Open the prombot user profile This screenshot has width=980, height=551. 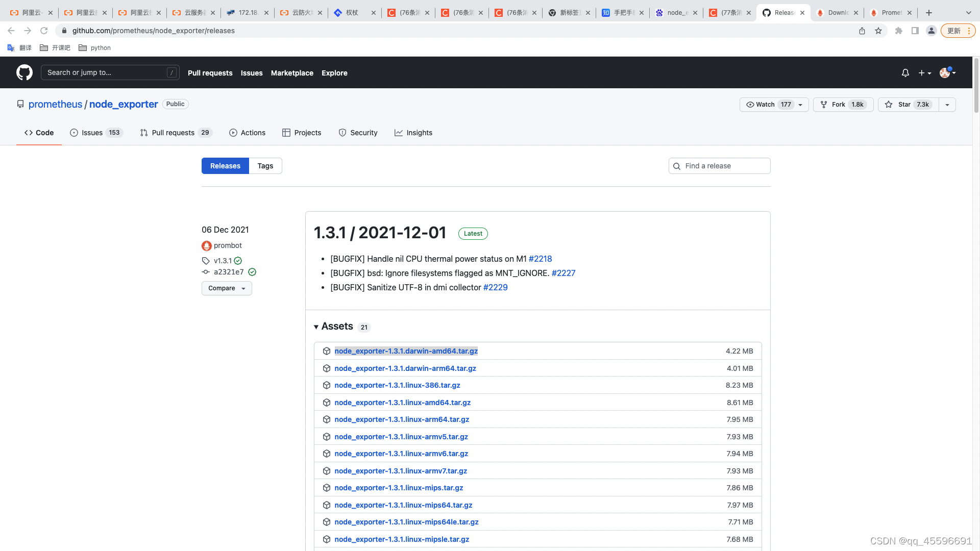click(228, 245)
